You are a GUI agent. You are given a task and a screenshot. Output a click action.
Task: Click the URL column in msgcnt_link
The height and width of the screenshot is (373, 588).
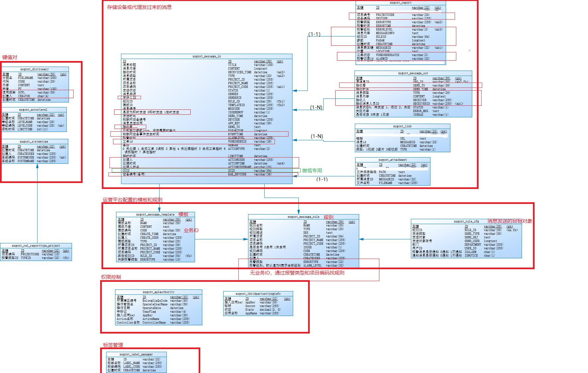pyautogui.click(x=403, y=139)
